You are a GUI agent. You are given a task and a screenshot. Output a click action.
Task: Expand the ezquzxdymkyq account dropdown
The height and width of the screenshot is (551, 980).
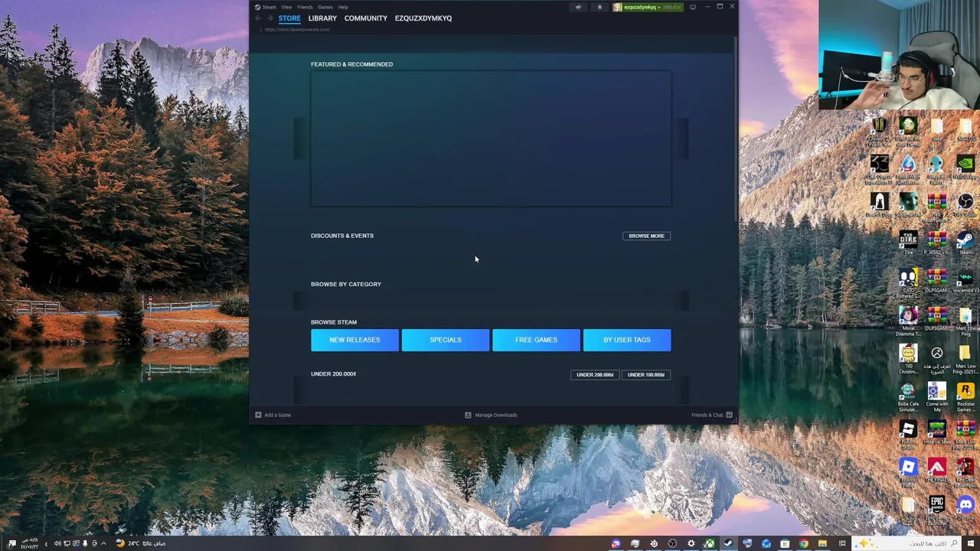(642, 7)
